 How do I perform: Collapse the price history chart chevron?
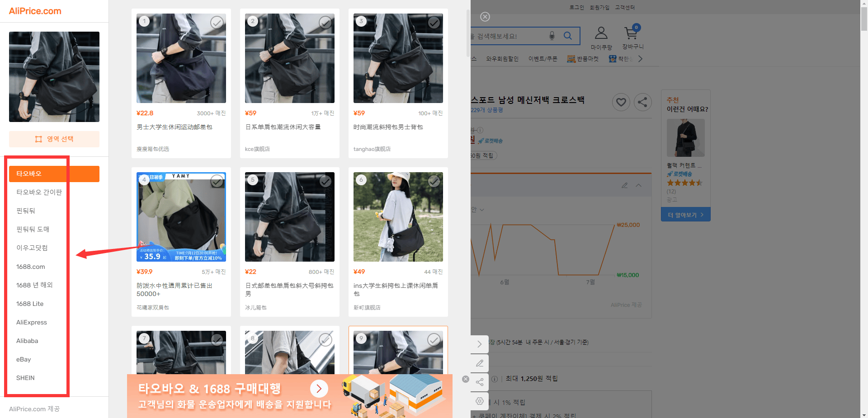[x=638, y=185]
